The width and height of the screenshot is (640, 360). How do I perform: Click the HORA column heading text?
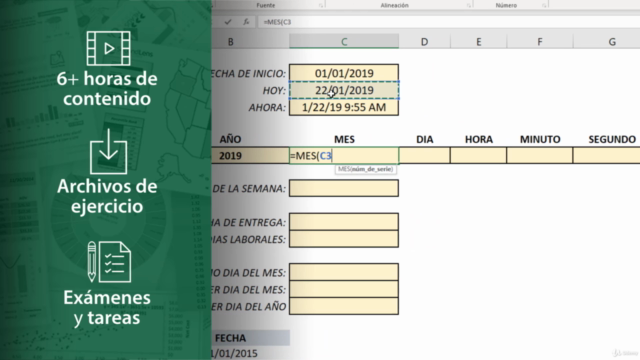(478, 140)
